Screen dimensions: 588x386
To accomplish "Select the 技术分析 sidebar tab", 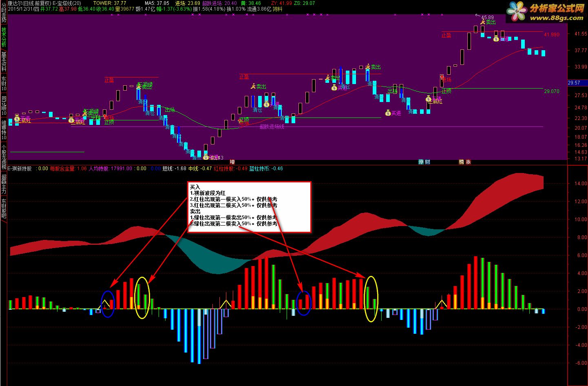I will (x=4, y=38).
